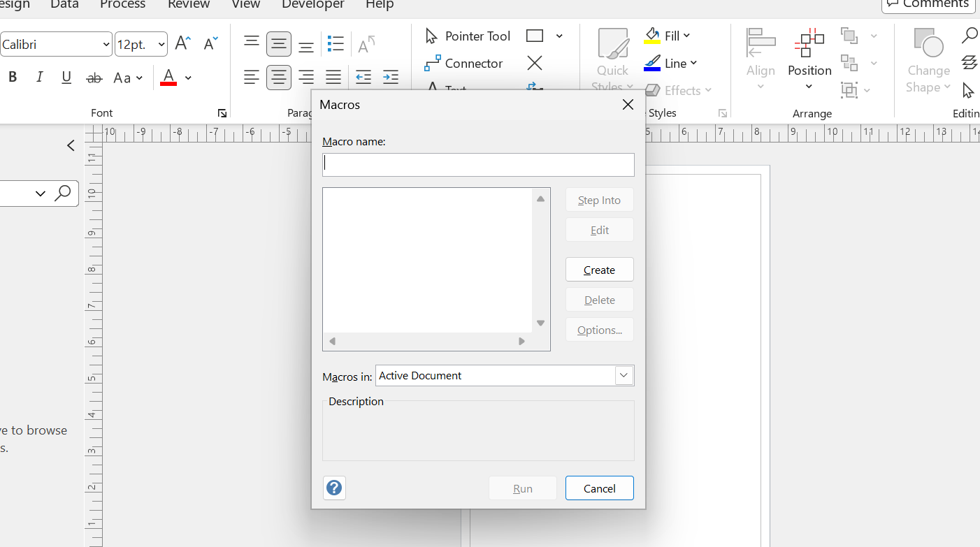
Task: Switch to the View tab
Action: [246, 4]
